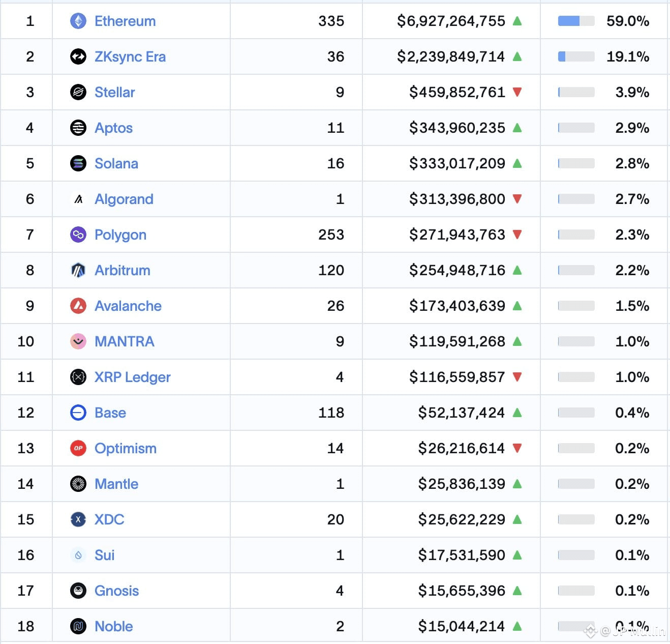The width and height of the screenshot is (670, 644).
Task: Click the red down arrow beside XRP Ledger's value
Action: (x=517, y=377)
